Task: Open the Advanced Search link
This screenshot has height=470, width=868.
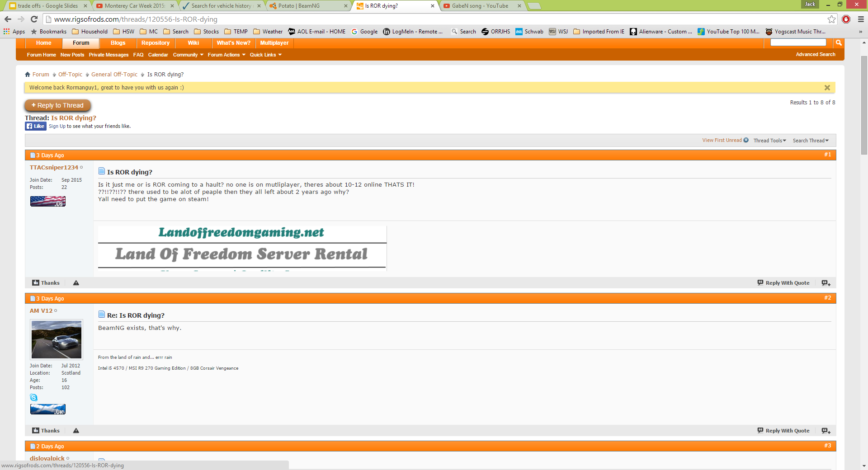Action: tap(816, 54)
